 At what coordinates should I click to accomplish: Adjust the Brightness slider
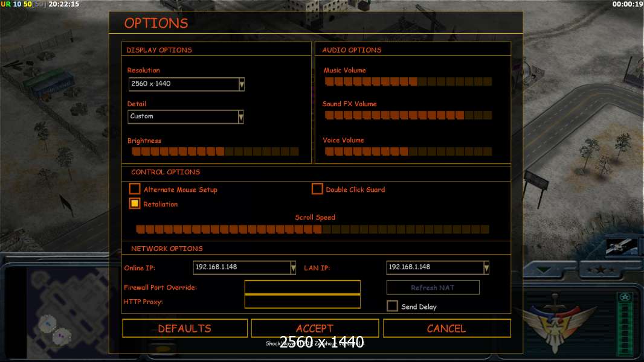pos(215,151)
